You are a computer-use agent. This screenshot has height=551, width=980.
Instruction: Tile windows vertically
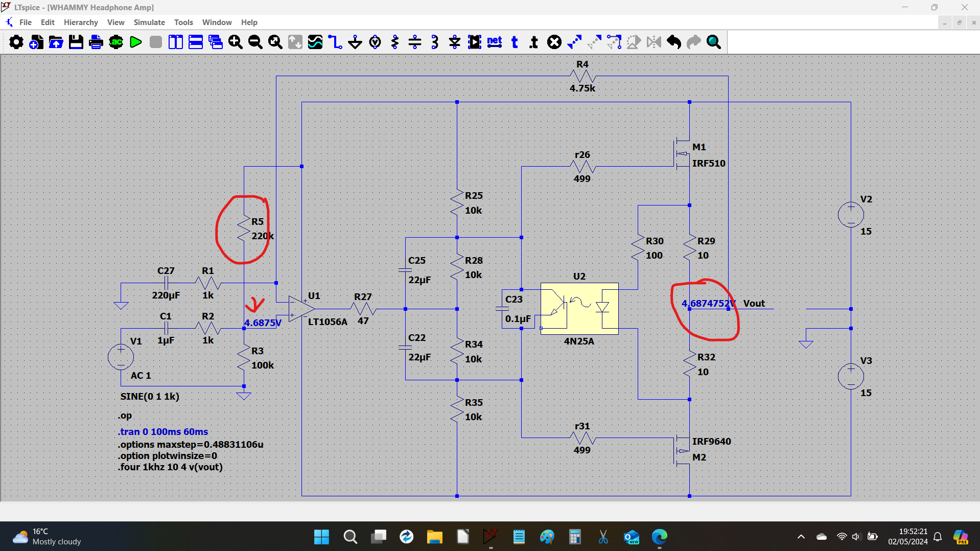176,42
